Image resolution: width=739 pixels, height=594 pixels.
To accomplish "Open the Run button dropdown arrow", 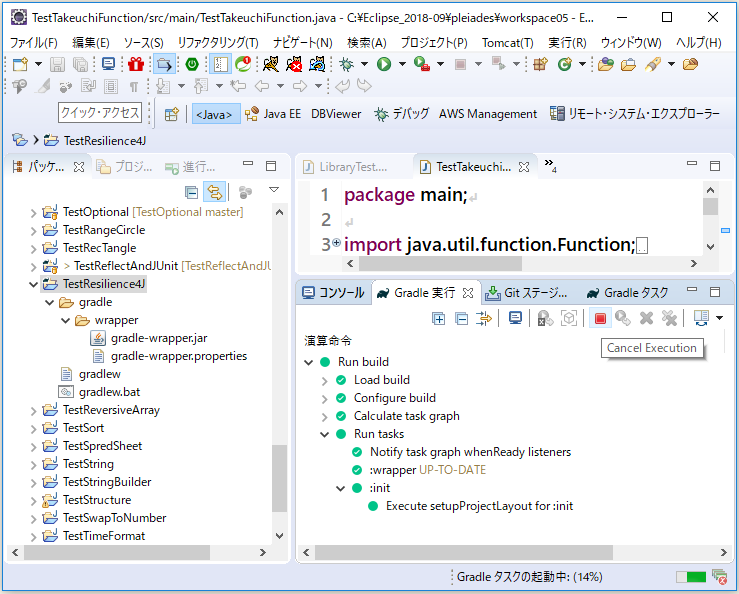I will tap(402, 64).
